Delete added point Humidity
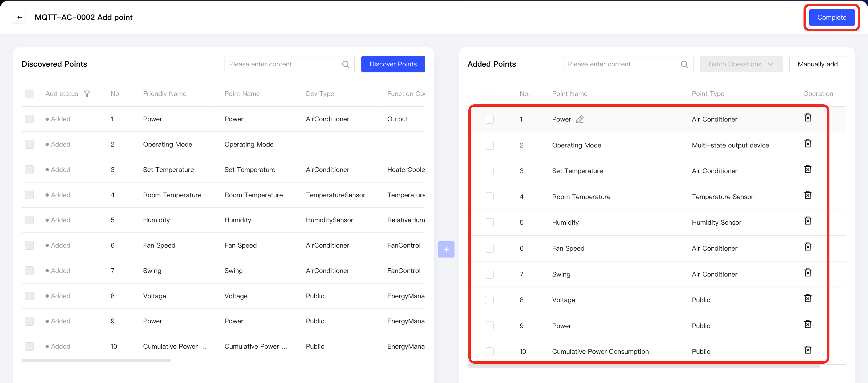868x383 pixels. [x=808, y=221]
